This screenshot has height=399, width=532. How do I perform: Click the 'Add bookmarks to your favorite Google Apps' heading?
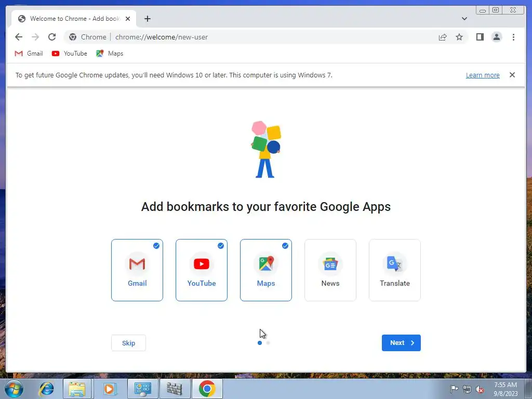click(266, 207)
